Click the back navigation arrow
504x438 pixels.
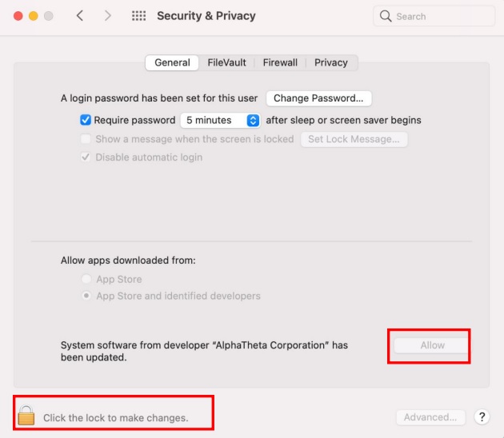(x=79, y=17)
